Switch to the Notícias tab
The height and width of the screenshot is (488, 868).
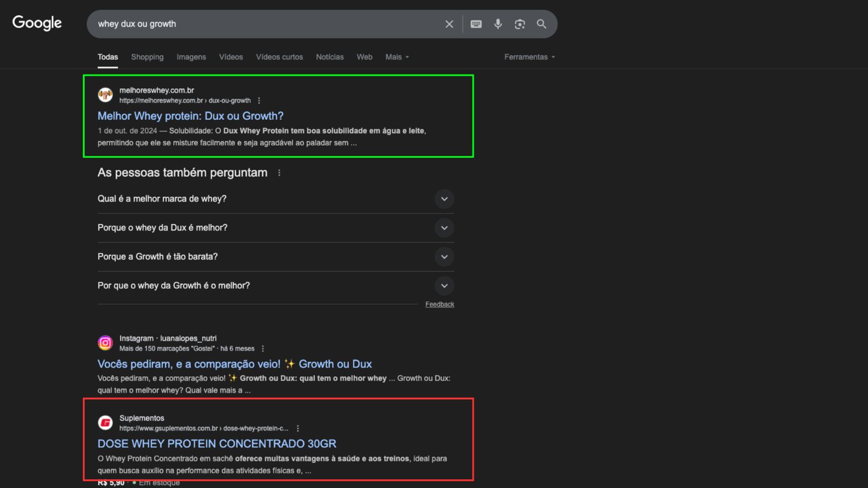coord(329,57)
